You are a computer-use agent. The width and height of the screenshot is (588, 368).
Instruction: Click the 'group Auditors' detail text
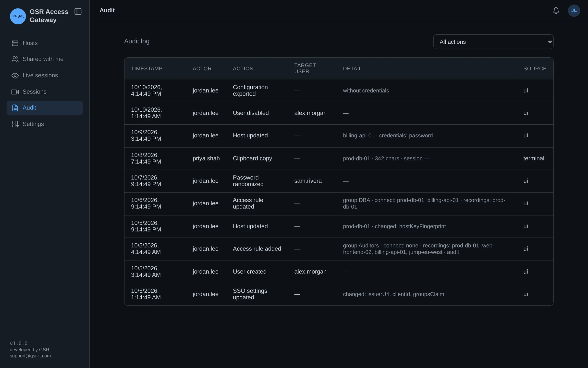pos(418,249)
